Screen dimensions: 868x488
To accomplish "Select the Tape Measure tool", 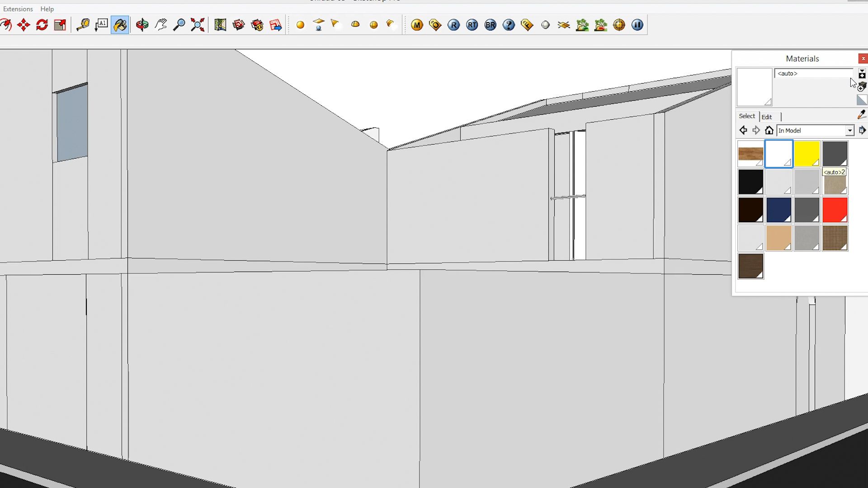I will point(83,25).
